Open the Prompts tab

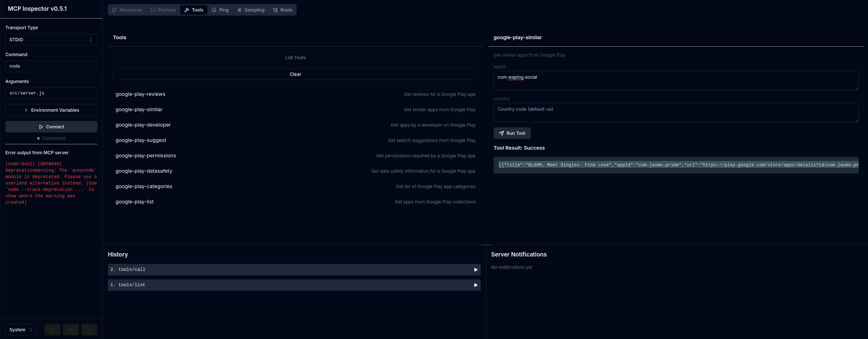[x=163, y=10]
